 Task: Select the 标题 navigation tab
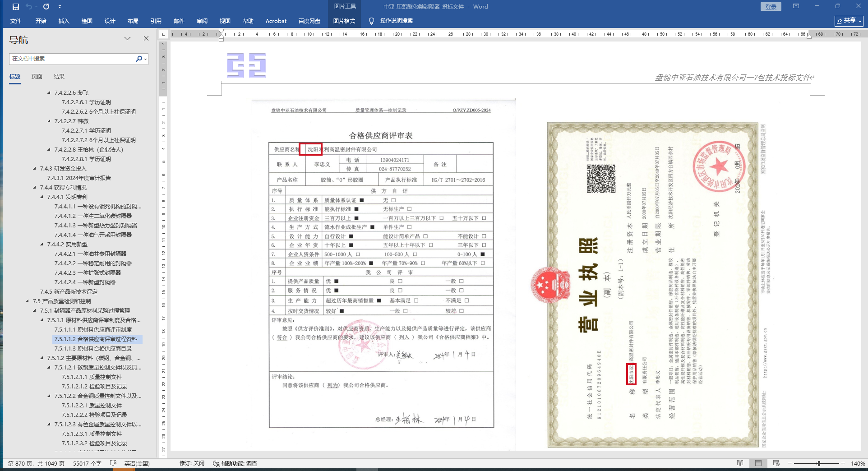(15, 77)
